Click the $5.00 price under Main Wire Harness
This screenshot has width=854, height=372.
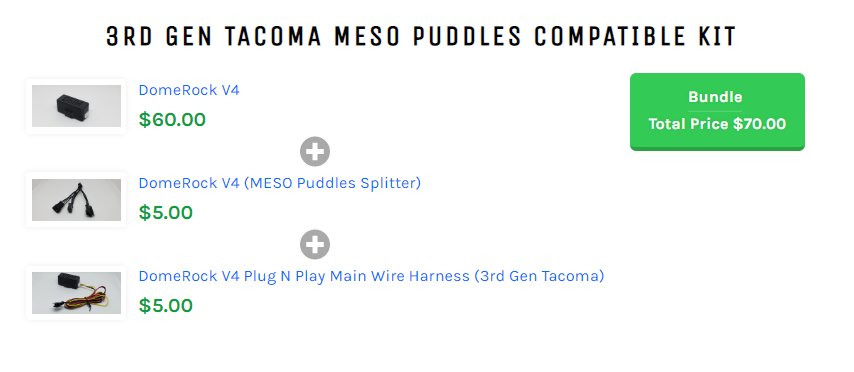point(166,306)
